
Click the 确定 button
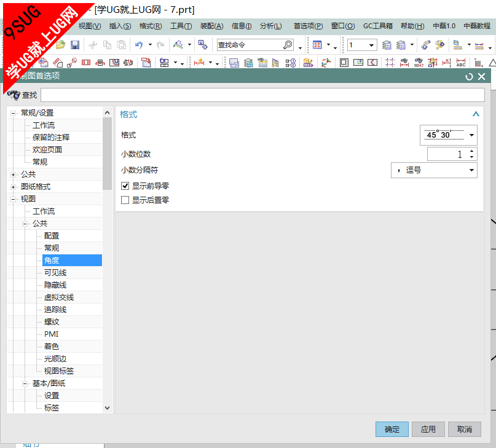tap(392, 430)
